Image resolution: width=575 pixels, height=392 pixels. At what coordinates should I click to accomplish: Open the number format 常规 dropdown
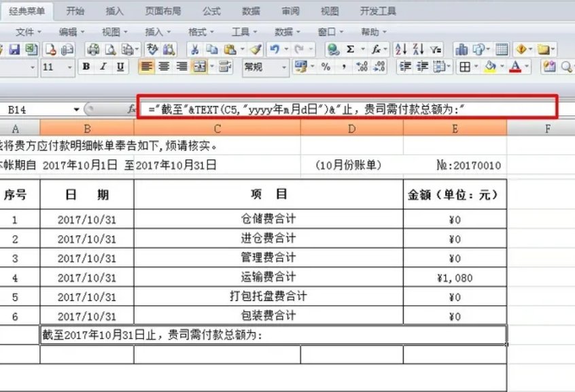pyautogui.click(x=284, y=67)
